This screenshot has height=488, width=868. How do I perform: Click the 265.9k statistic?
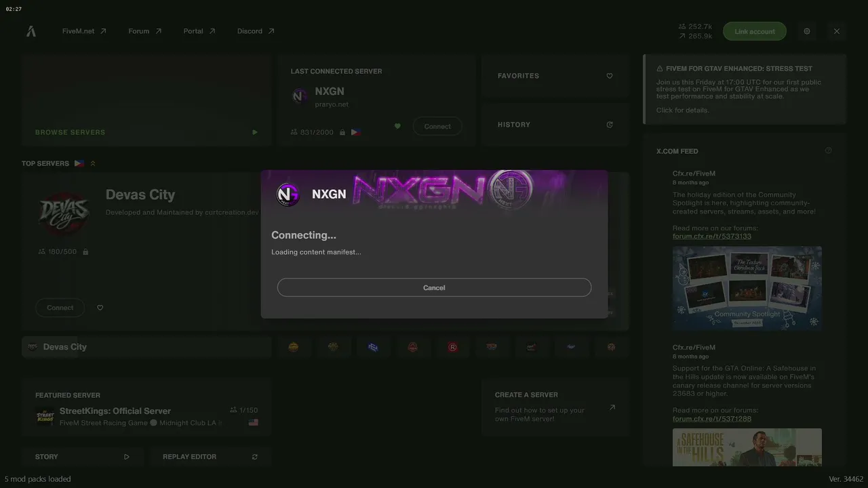pyautogui.click(x=700, y=36)
